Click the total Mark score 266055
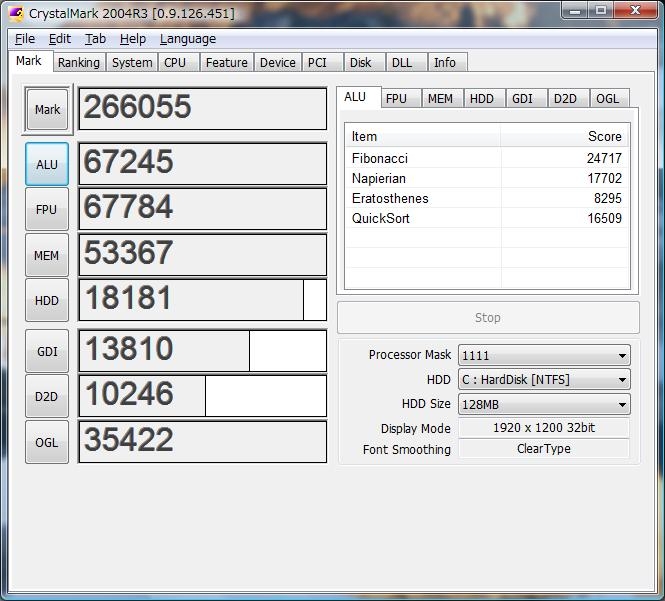Image resolution: width=665 pixels, height=601 pixels. [x=203, y=109]
